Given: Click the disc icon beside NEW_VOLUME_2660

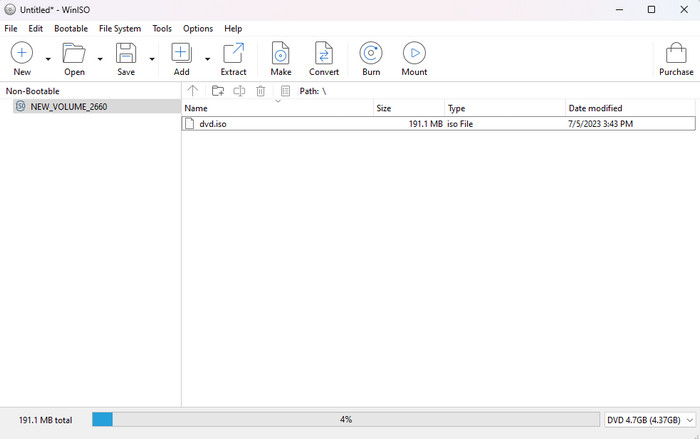Looking at the screenshot, I should point(21,106).
